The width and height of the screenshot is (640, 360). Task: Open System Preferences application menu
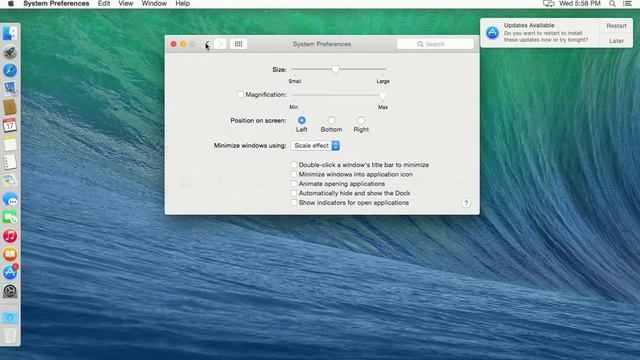[56, 4]
